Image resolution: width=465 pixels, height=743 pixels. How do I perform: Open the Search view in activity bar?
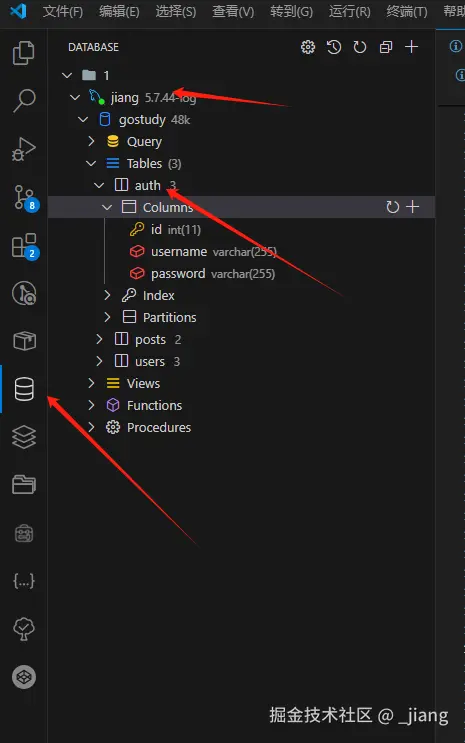coord(24,100)
